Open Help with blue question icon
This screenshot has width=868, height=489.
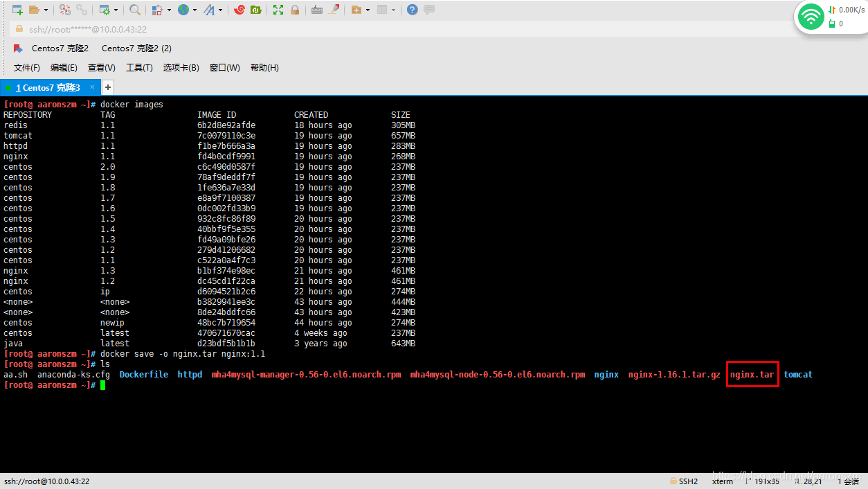click(413, 10)
